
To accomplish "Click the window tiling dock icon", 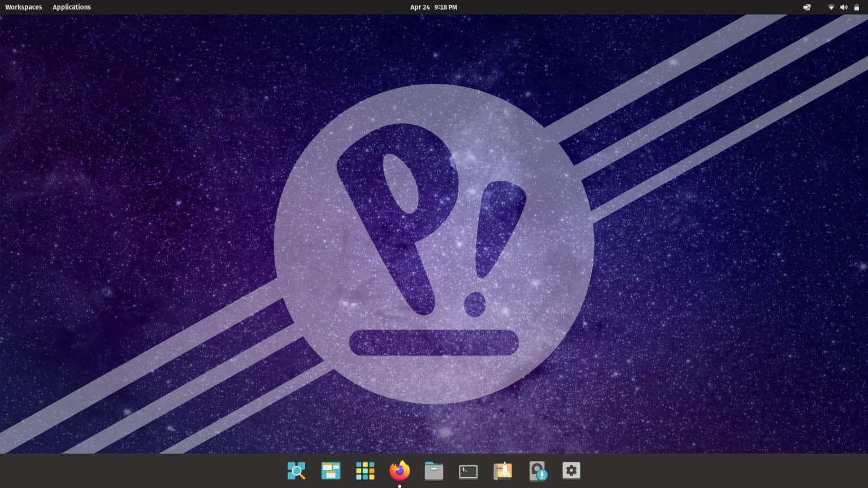I will coord(331,470).
